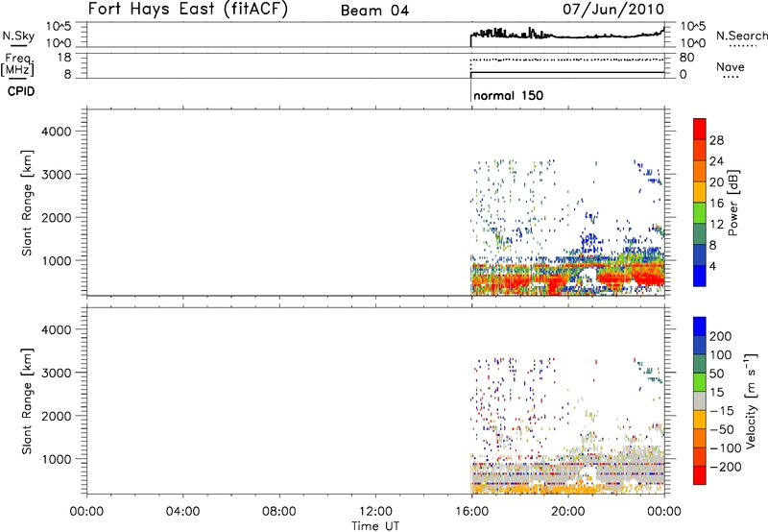The width and height of the screenshot is (768, 532).
Task: Click the sky noise trace in the top panel
Action: point(568,36)
